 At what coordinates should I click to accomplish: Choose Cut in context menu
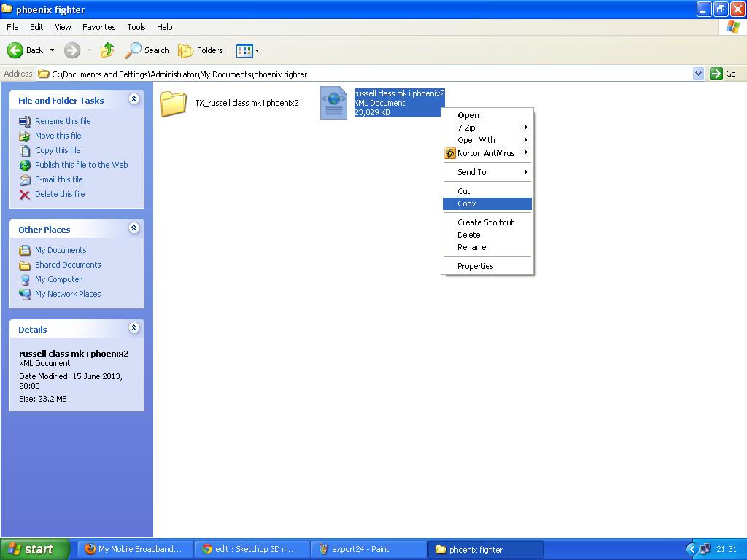click(487, 191)
